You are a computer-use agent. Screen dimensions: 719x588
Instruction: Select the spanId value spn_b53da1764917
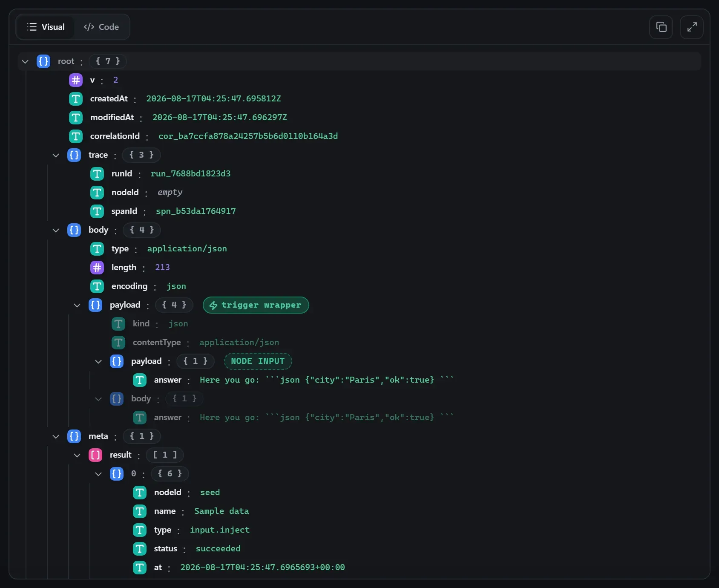(196, 211)
